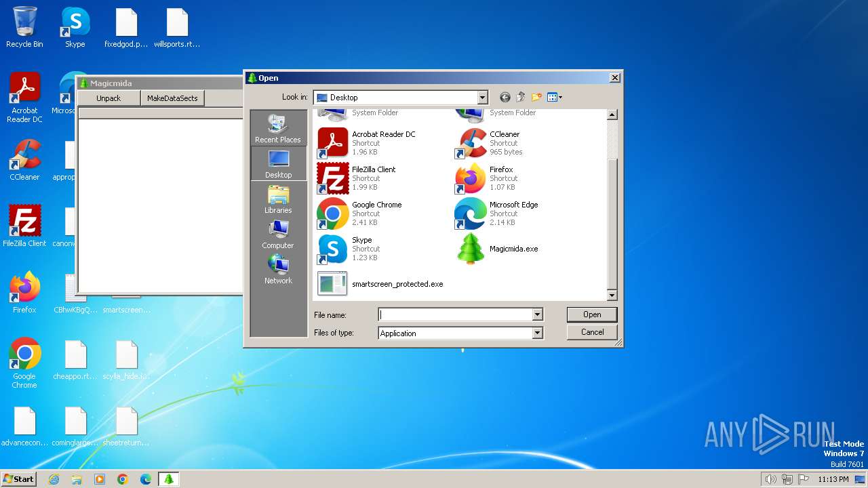Go up one folder level icon
This screenshot has width=868, height=488.
coord(521,98)
